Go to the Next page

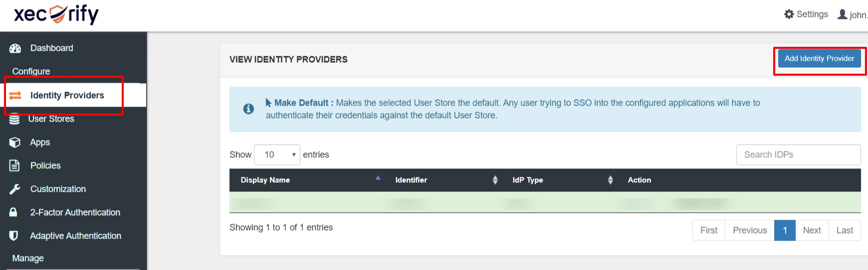812,230
